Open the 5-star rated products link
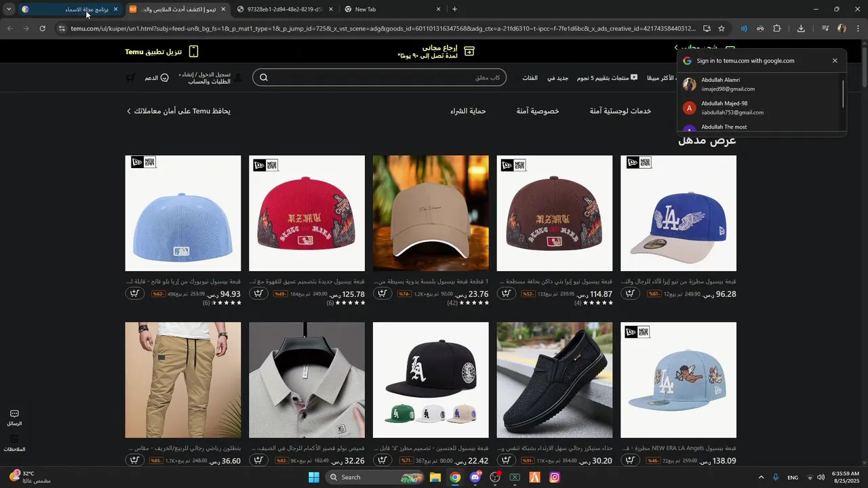Image resolution: width=868 pixels, height=488 pixels. [x=607, y=78]
